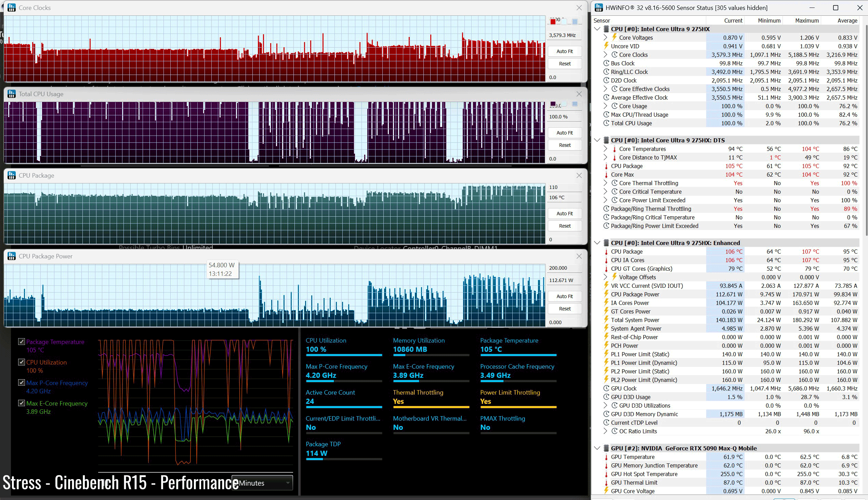Select the GPU D3D Memory Dynamic row

tap(726, 414)
